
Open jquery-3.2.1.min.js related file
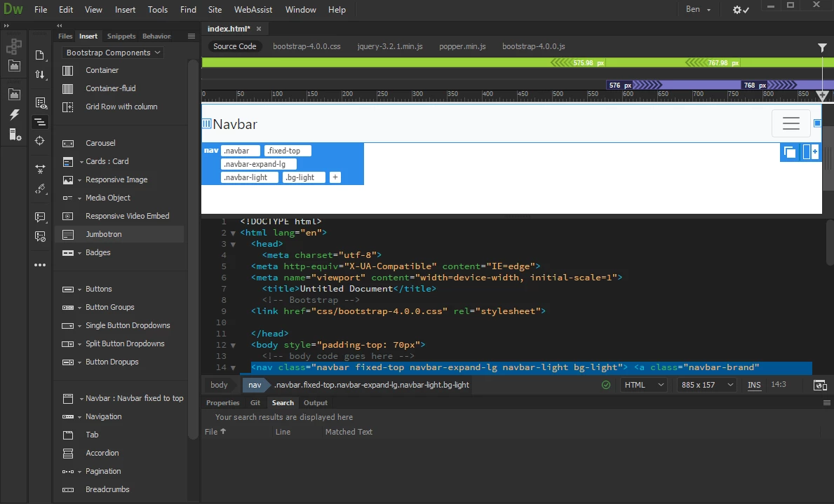click(x=390, y=46)
